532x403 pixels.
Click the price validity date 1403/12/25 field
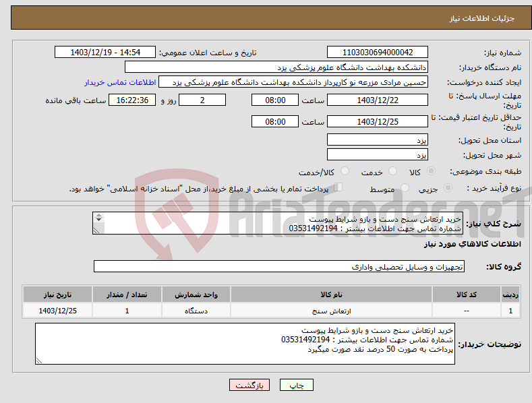pos(378,121)
